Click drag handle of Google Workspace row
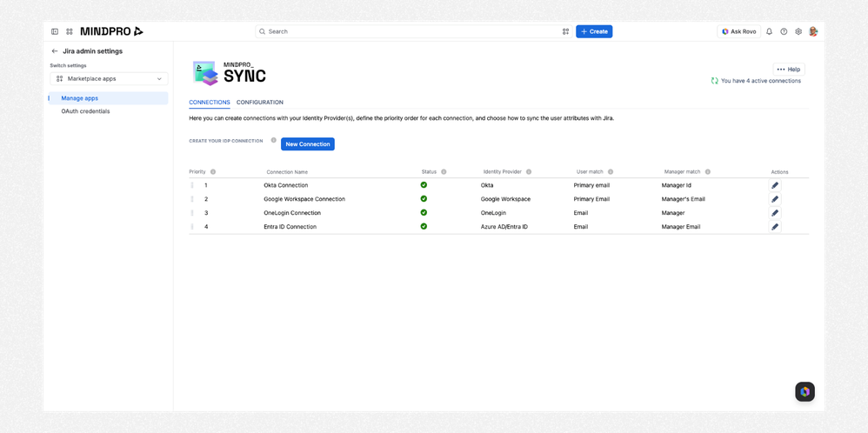The width and height of the screenshot is (868, 433). 192,199
